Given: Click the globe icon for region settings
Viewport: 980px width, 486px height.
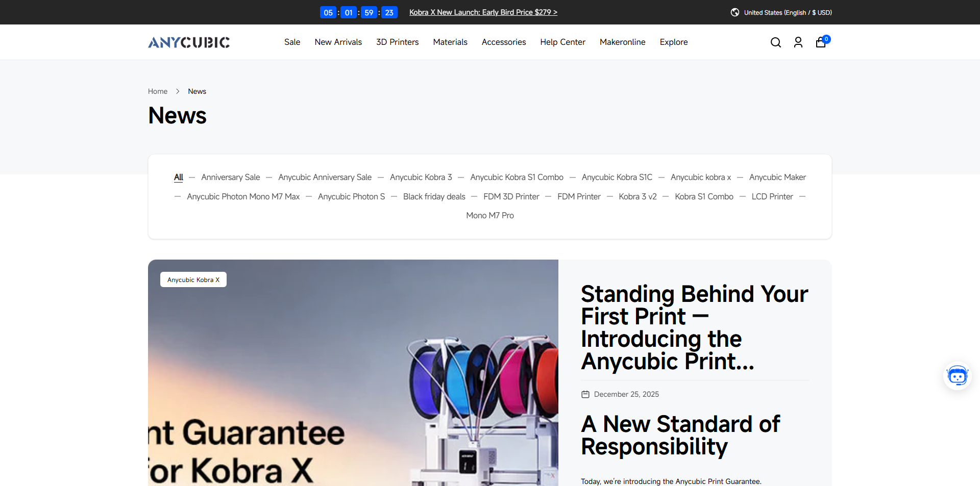Looking at the screenshot, I should click(x=734, y=12).
